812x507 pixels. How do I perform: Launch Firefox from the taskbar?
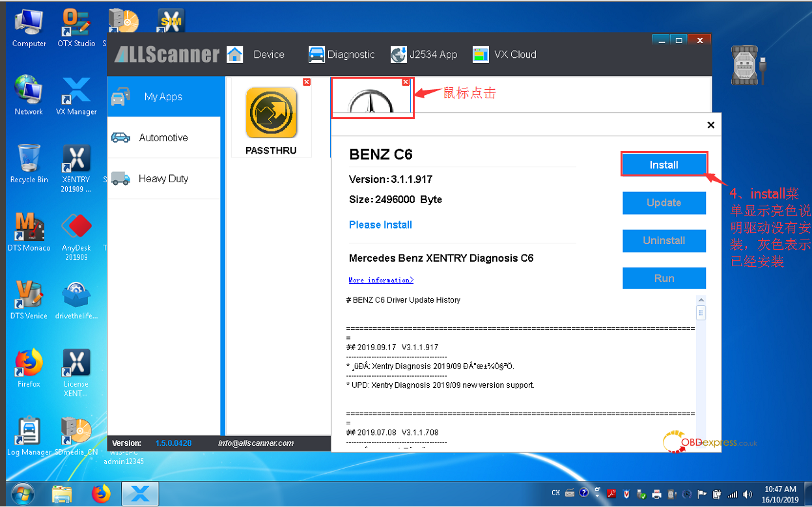101,494
